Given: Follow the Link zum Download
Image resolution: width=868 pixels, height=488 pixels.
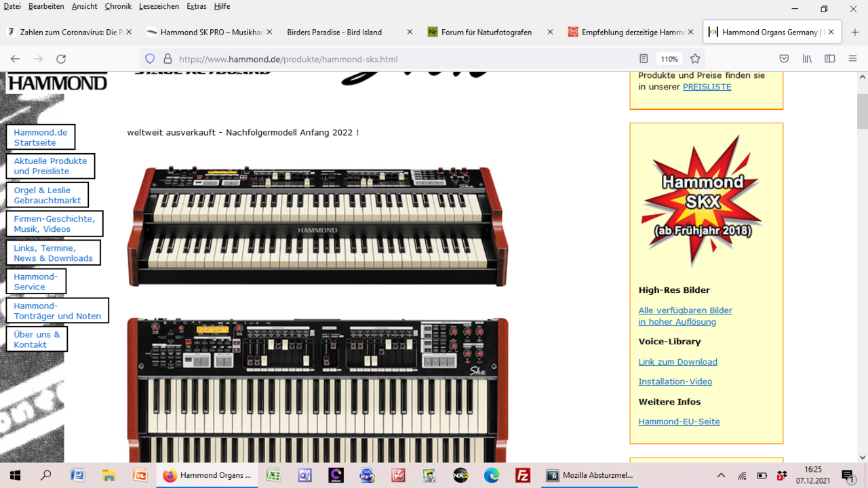Looking at the screenshot, I should coord(677,362).
